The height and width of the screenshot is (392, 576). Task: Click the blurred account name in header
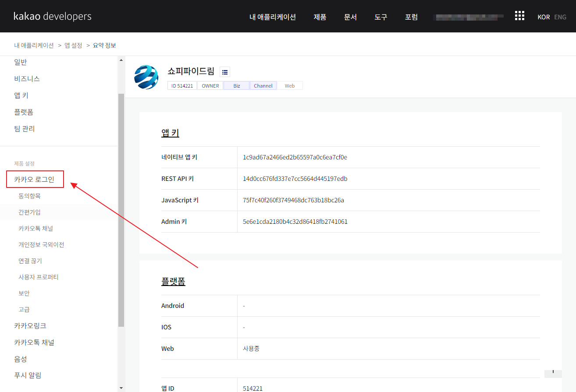[468, 17]
